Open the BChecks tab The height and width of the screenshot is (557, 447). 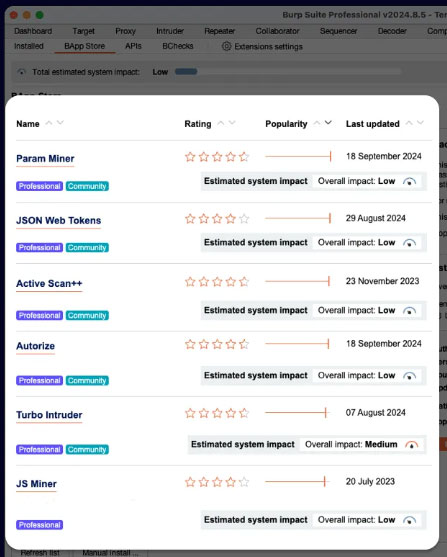click(x=178, y=46)
